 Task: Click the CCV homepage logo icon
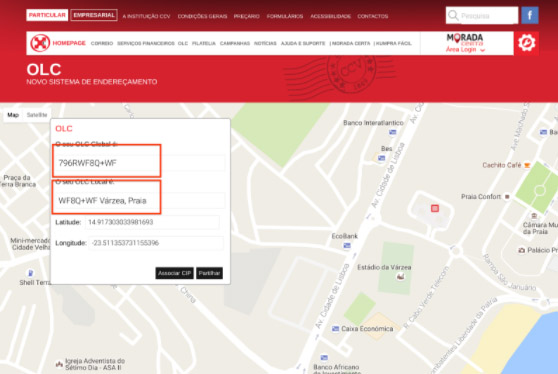click(40, 43)
